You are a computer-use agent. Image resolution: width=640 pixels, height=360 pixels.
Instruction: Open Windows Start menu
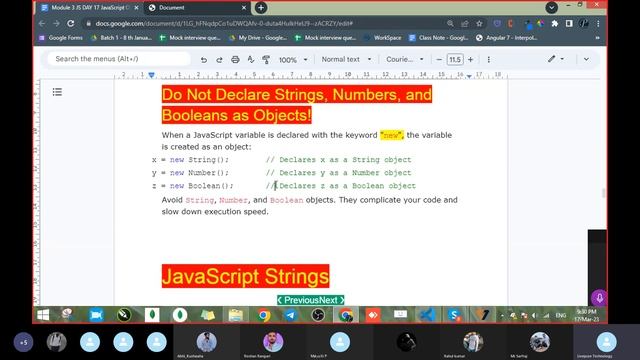pos(43,315)
